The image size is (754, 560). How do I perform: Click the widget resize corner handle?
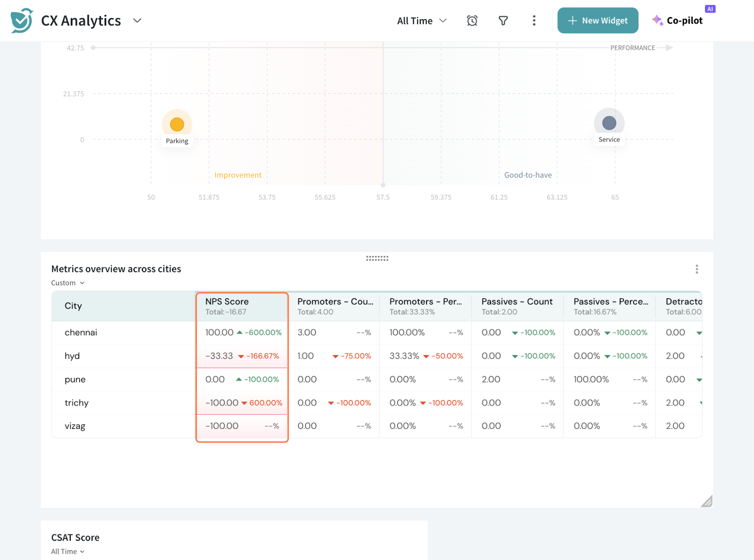[x=706, y=501]
